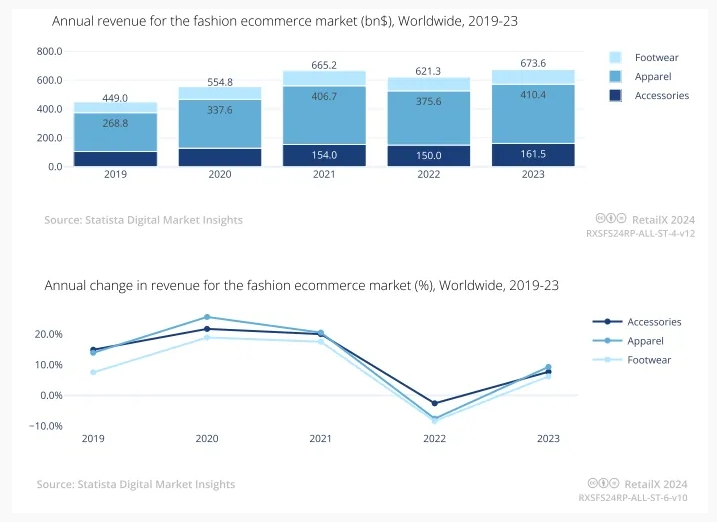The width and height of the screenshot is (717, 522).
Task: Click the top Statista Digital Market Insights source text
Action: [143, 220]
